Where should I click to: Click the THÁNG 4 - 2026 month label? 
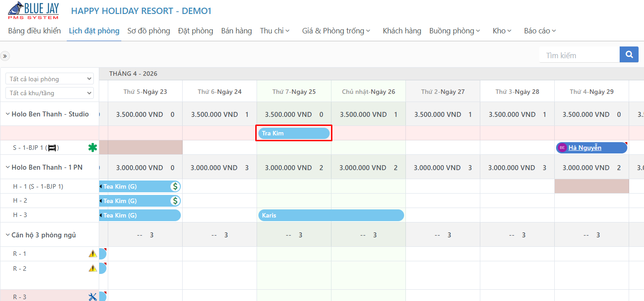[x=133, y=74]
